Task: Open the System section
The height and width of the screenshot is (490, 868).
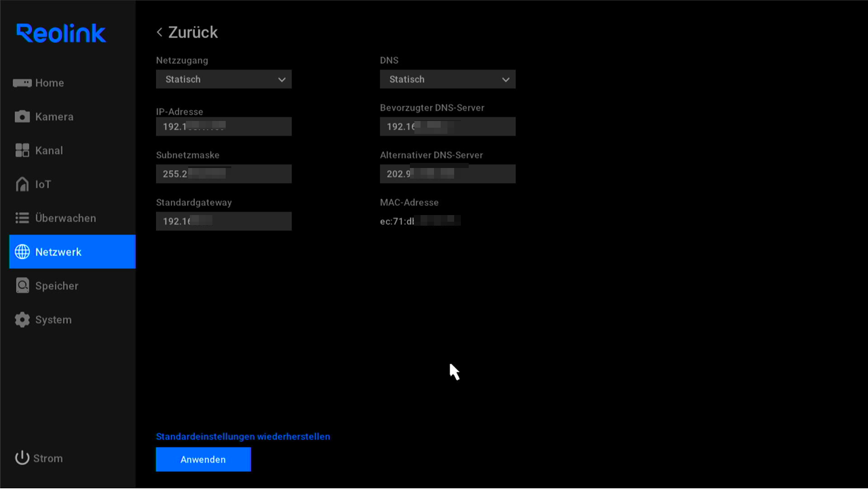Action: click(72, 320)
